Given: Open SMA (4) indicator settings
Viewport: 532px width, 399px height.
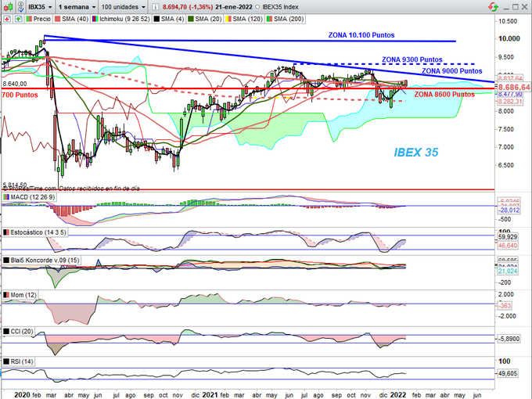Looking at the screenshot, I should pyautogui.click(x=169, y=19).
